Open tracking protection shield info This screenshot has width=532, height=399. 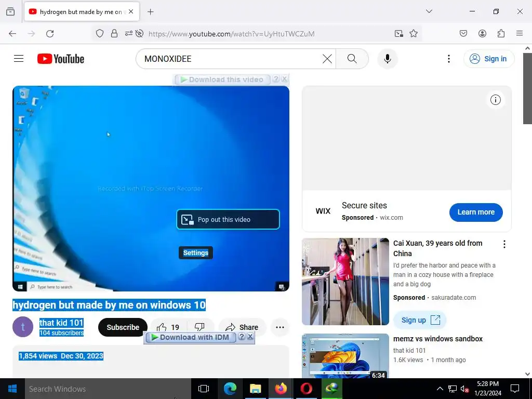pyautogui.click(x=99, y=34)
